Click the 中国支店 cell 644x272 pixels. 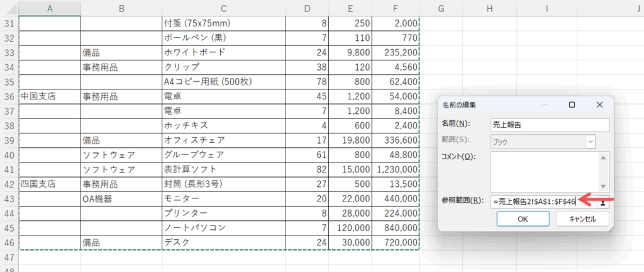click(x=50, y=96)
